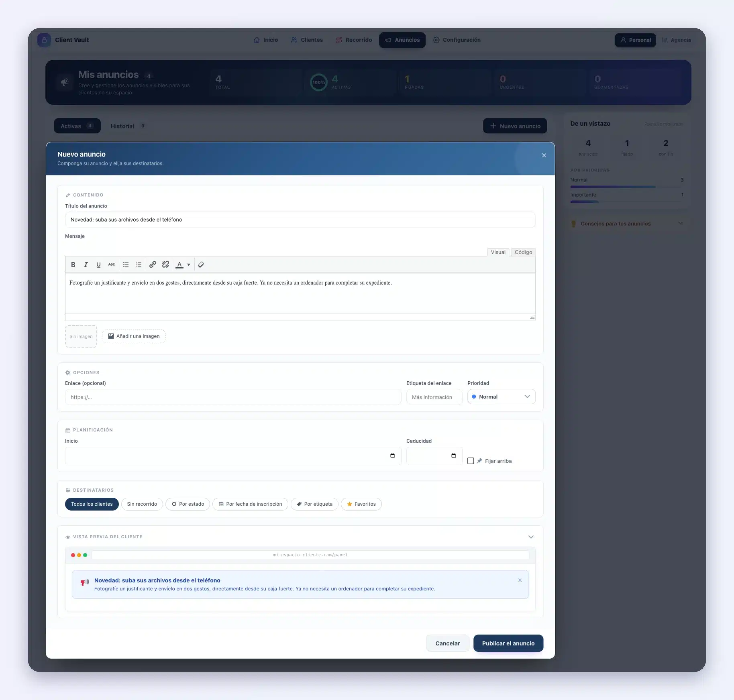Viewport: 734px width, 700px height.
Task: Open the Inicio date picker icon
Action: [392, 456]
